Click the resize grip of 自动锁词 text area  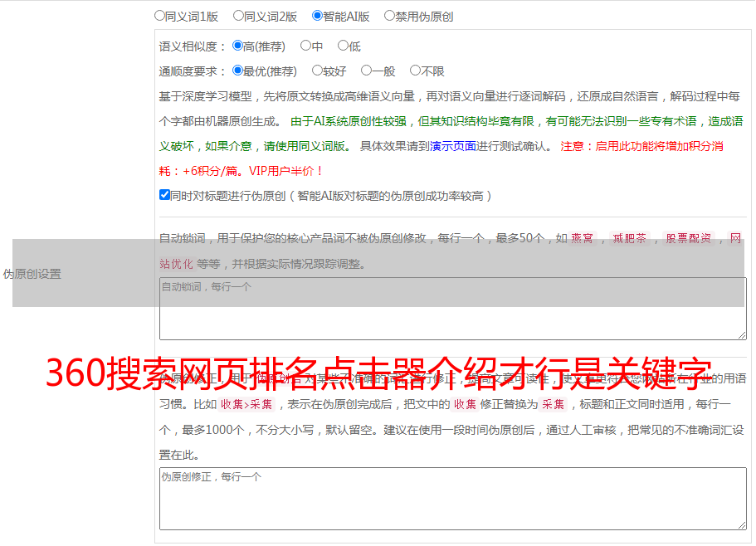click(742, 335)
